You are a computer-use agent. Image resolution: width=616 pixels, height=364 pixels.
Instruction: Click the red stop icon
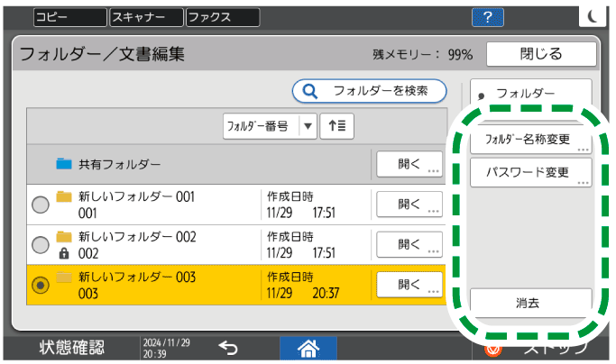pos(492,349)
